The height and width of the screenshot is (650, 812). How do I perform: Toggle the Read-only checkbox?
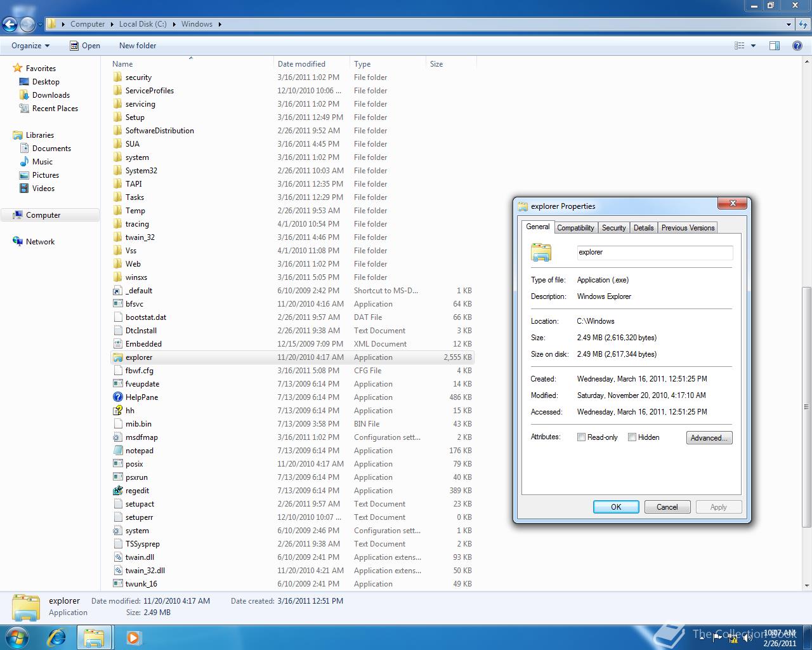[581, 437]
